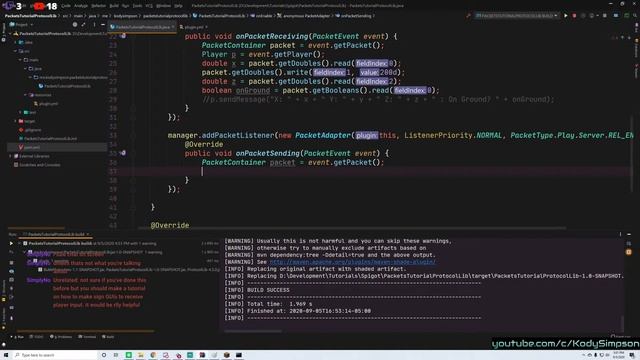Screen dimensions: 640x360
Task: Open the Project panel options menu icon
Action: pyautogui.click(x=94, y=25)
